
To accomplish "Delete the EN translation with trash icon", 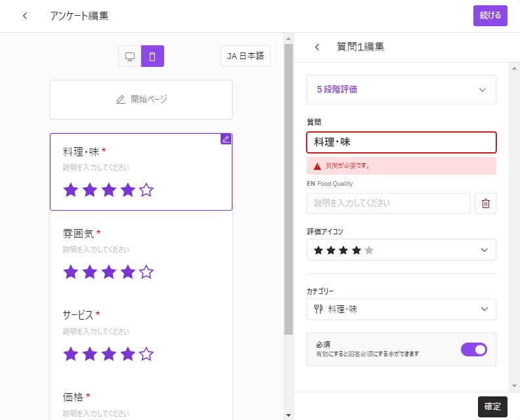I will (x=485, y=203).
